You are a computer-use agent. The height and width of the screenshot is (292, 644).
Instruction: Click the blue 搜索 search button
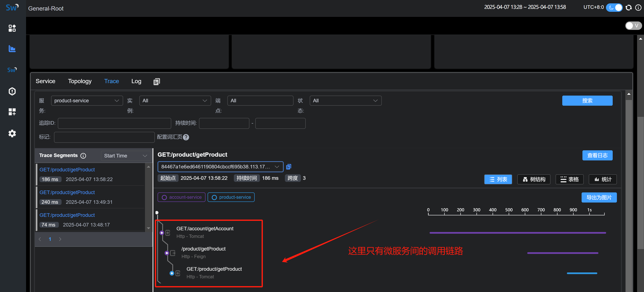587,101
